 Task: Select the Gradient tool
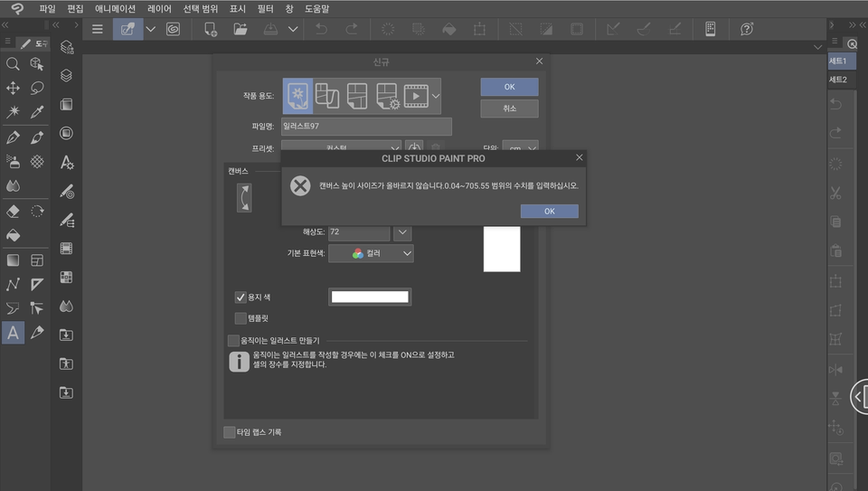pyautogui.click(x=13, y=260)
